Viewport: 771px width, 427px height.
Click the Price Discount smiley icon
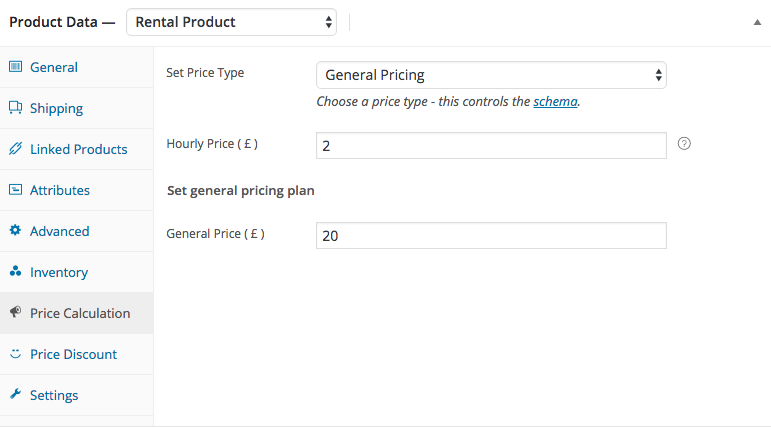tap(15, 354)
